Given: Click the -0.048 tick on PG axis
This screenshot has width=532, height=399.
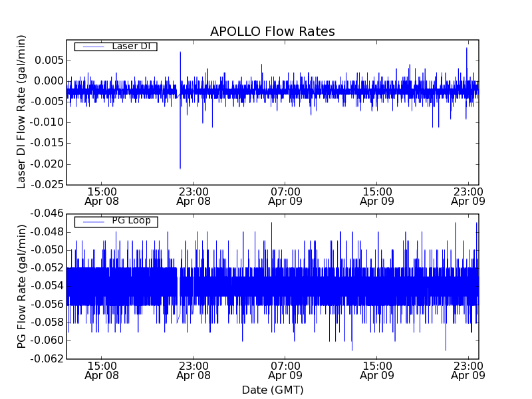Looking at the screenshot, I should click(47, 232).
